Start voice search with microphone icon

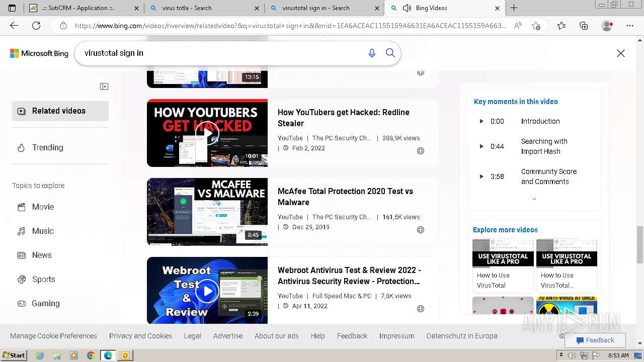coord(372,53)
